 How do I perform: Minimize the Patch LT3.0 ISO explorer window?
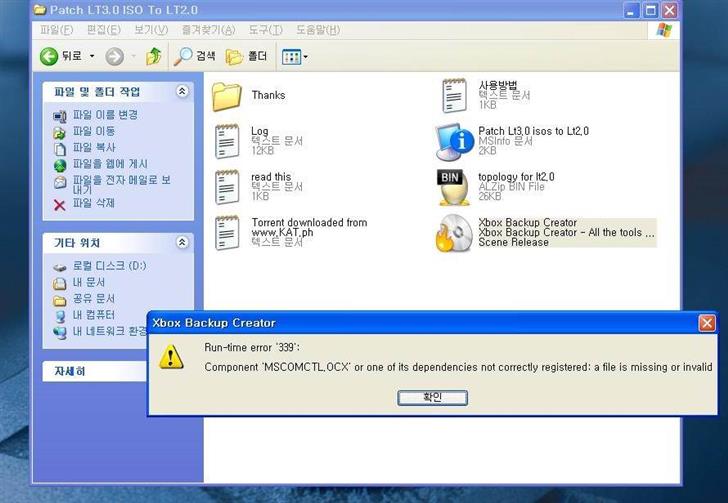pos(630,10)
